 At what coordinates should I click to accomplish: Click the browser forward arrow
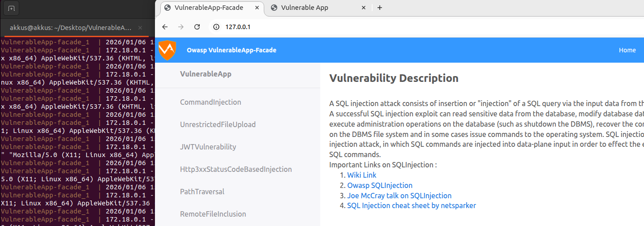click(181, 27)
